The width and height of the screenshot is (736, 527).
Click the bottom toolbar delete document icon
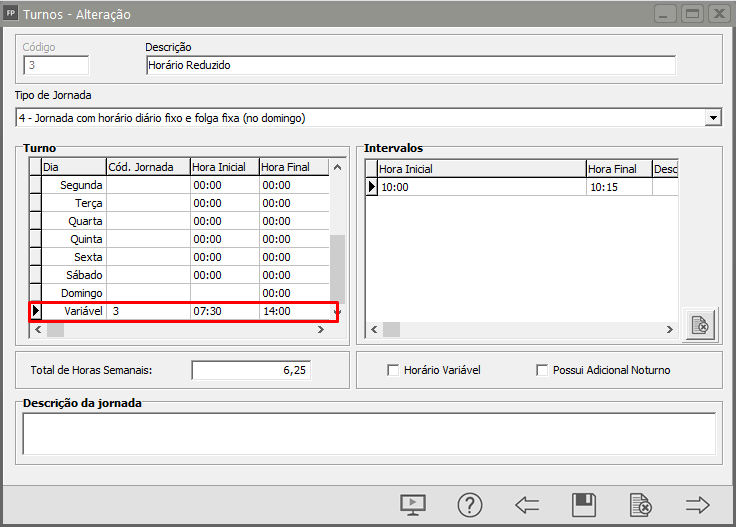coord(640,504)
